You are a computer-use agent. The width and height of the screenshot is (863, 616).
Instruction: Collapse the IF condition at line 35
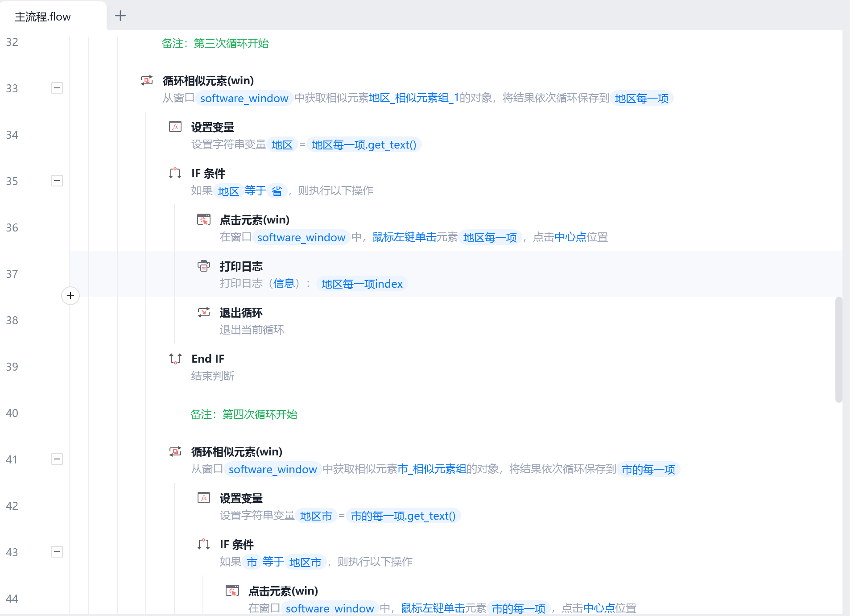(x=57, y=181)
